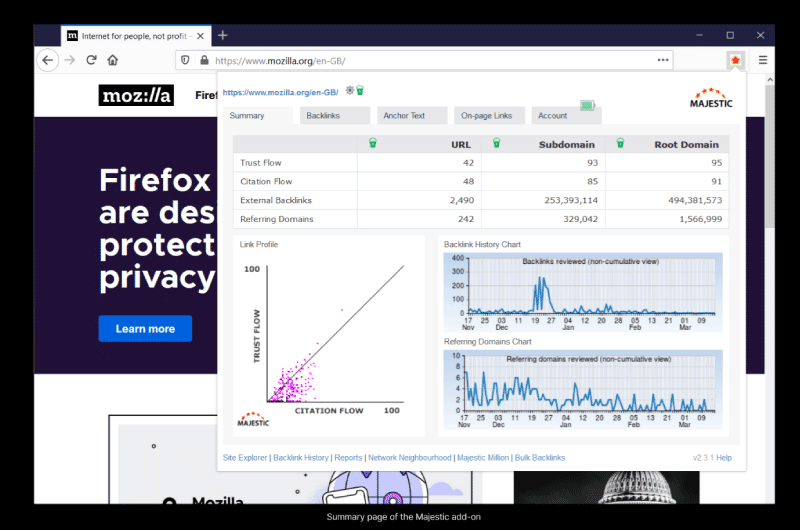800x530 pixels.
Task: Click the Referring Domains value 329,042
Action: point(580,219)
